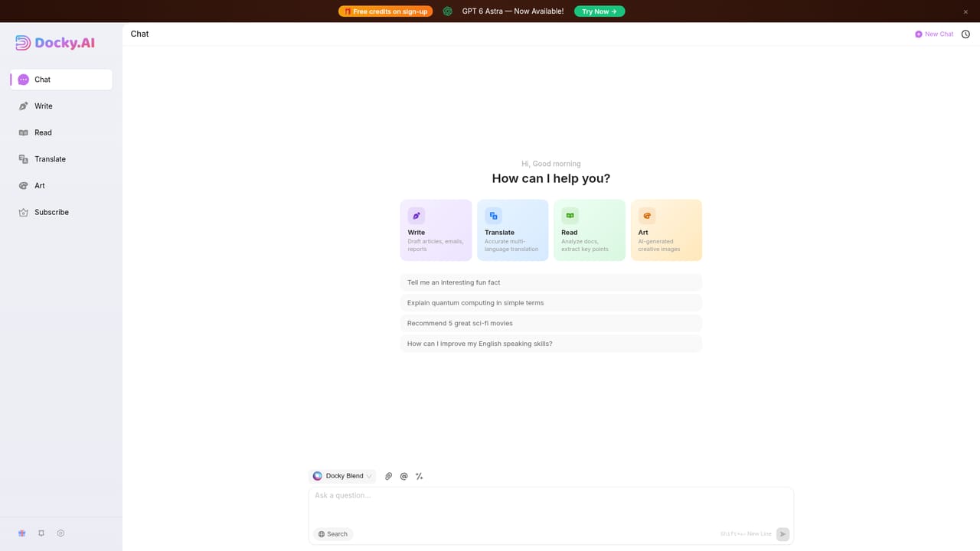Open the gift icon in sidebar footer
Screen dimensions: 980x551
22,533
